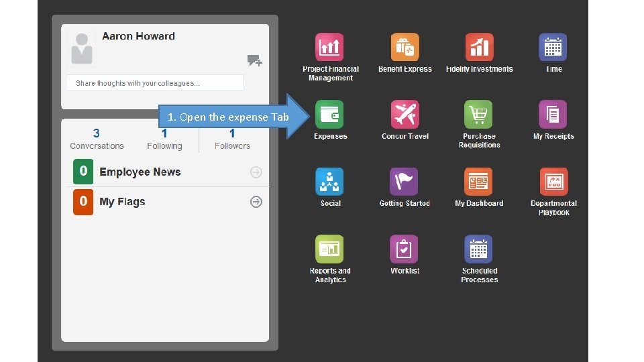Open the Expenses wallet icon
Screen dimensions: 644x362
[329, 114]
